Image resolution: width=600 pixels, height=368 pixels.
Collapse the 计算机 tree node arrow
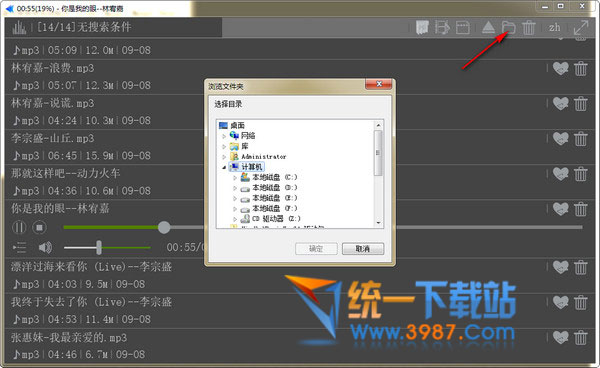point(224,167)
